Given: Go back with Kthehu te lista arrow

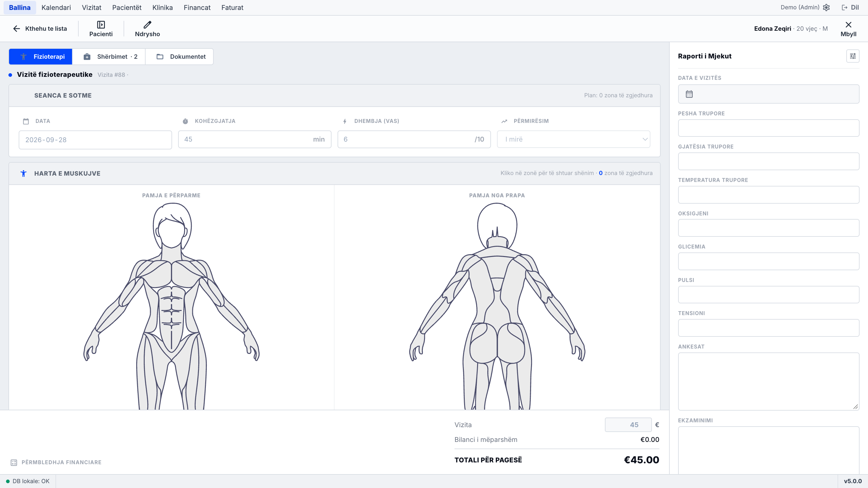Looking at the screenshot, I should (17, 29).
